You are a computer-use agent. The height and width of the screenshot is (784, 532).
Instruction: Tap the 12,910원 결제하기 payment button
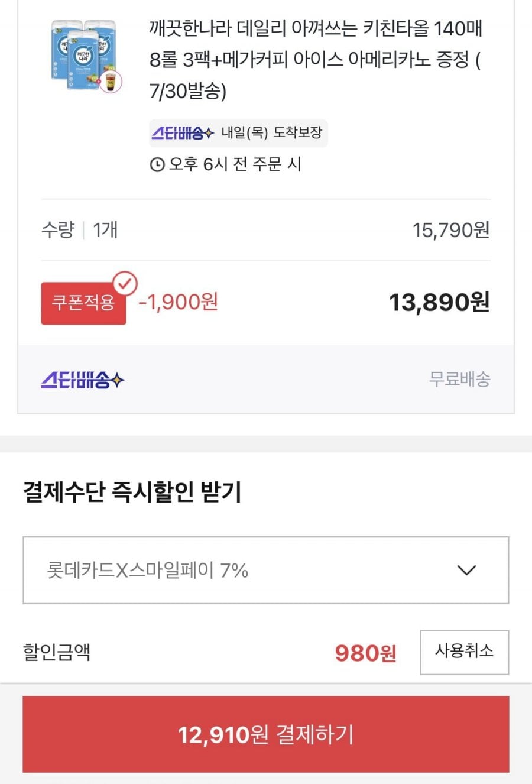266,734
